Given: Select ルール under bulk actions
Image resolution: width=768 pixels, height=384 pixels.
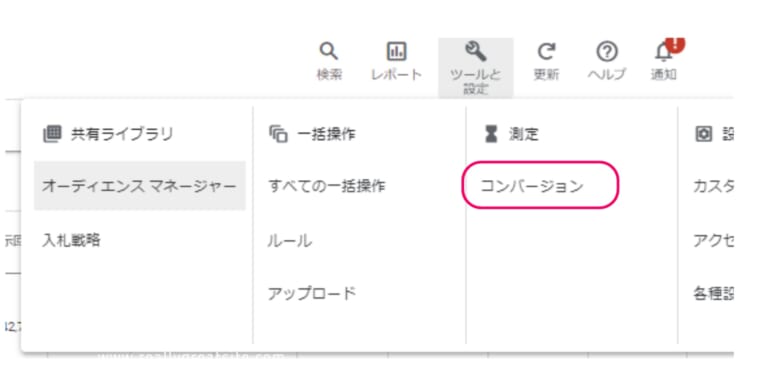Looking at the screenshot, I should click(x=289, y=240).
